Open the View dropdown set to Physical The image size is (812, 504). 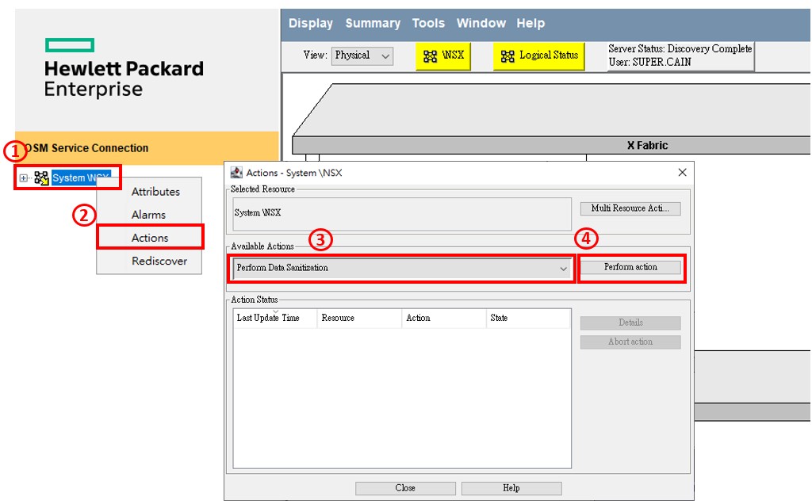point(362,55)
